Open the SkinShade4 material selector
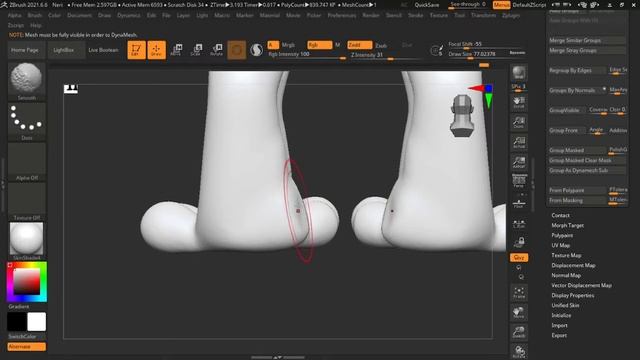Image resolution: width=640 pixels, height=360 pixels. tap(27, 241)
